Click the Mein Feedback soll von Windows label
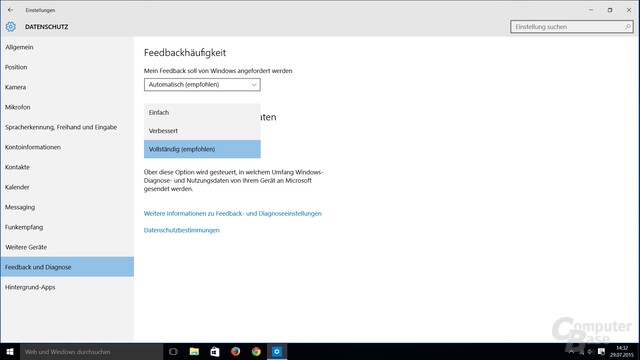Image resolution: width=640 pixels, height=360 pixels. (218, 71)
